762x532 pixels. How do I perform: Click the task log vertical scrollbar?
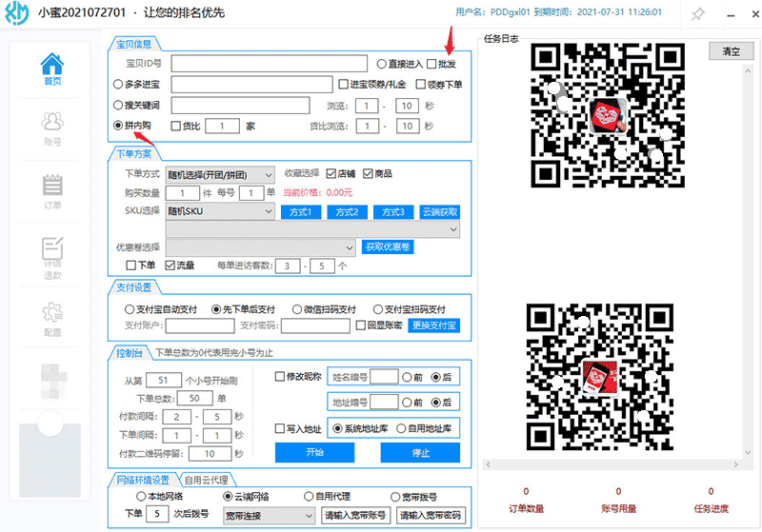[748, 262]
